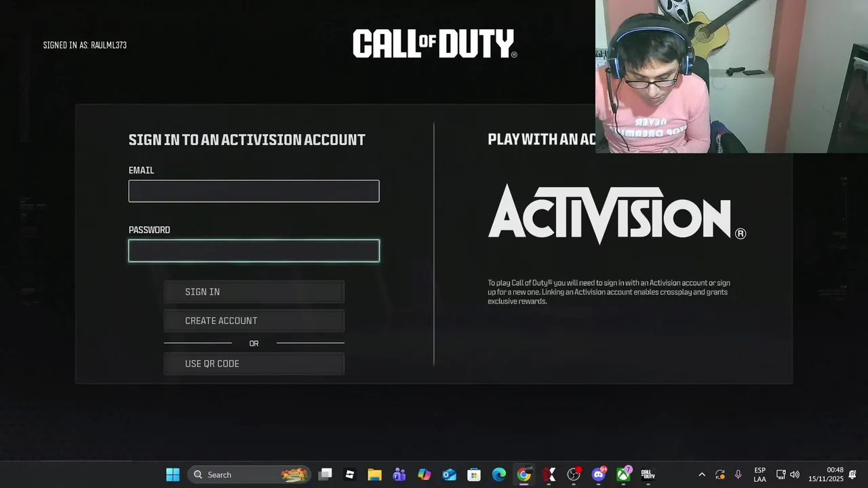
Task: Open the red K app taskbar icon
Action: tap(549, 474)
